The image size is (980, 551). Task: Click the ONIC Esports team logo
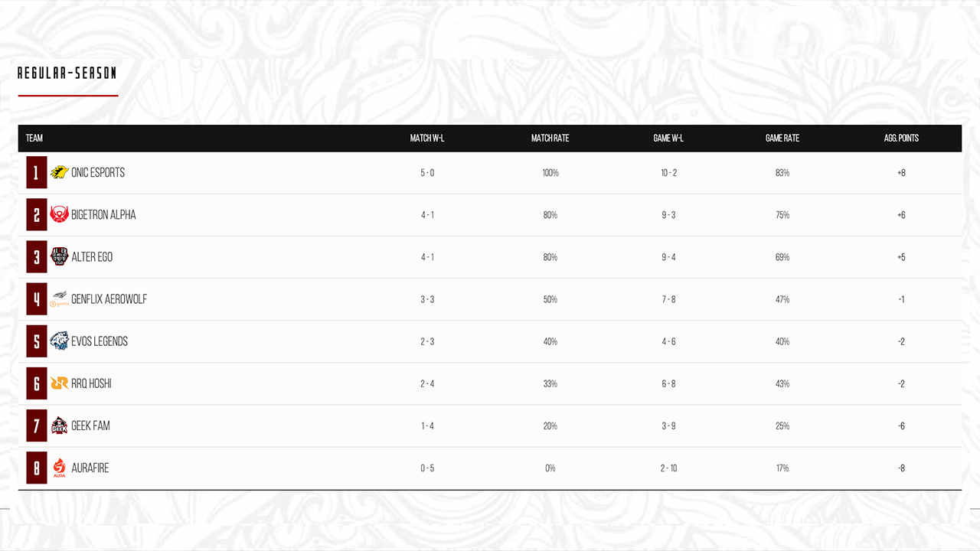pyautogui.click(x=60, y=173)
